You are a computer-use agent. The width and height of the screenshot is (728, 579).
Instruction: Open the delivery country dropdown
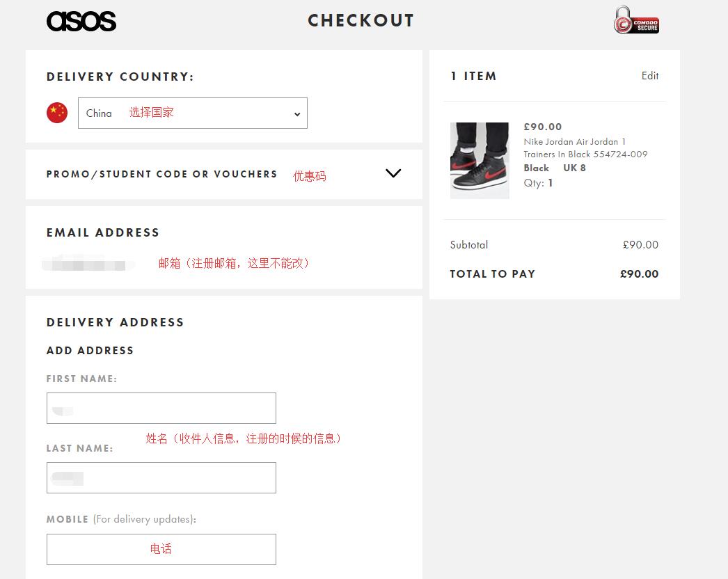(x=193, y=113)
